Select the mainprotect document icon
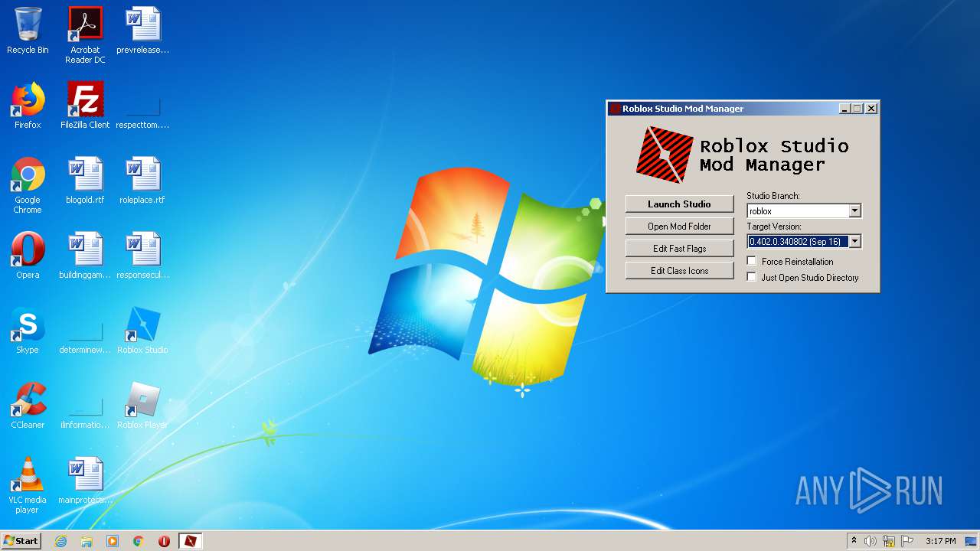Screen dimensions: 980x551 85,481
